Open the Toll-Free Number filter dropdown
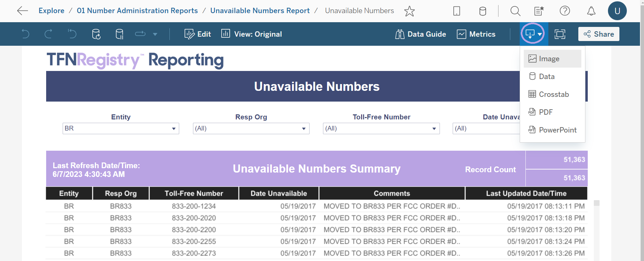This screenshot has width=644, height=261. click(381, 128)
